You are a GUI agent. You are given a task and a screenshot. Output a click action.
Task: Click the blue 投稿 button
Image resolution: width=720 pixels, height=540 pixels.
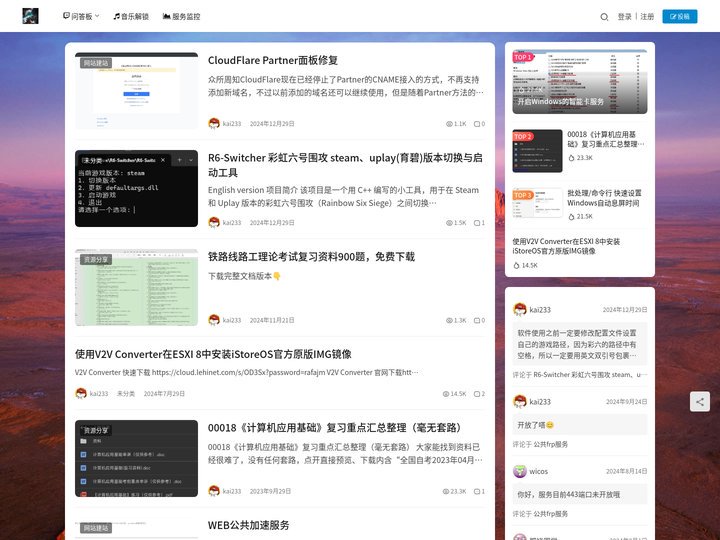(680, 17)
